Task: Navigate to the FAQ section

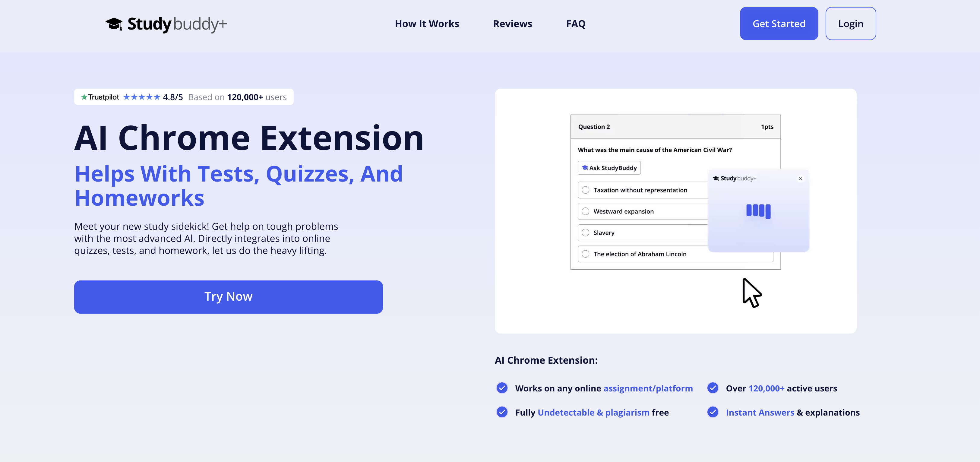Action: tap(576, 23)
